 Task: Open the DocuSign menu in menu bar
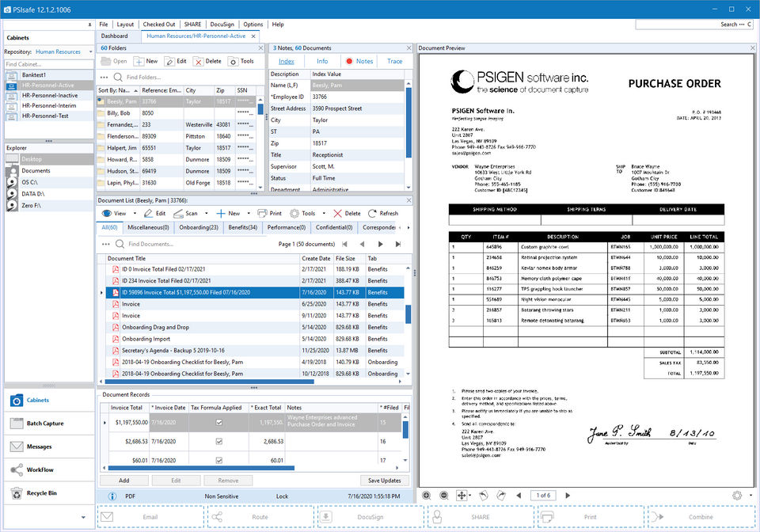pos(222,25)
